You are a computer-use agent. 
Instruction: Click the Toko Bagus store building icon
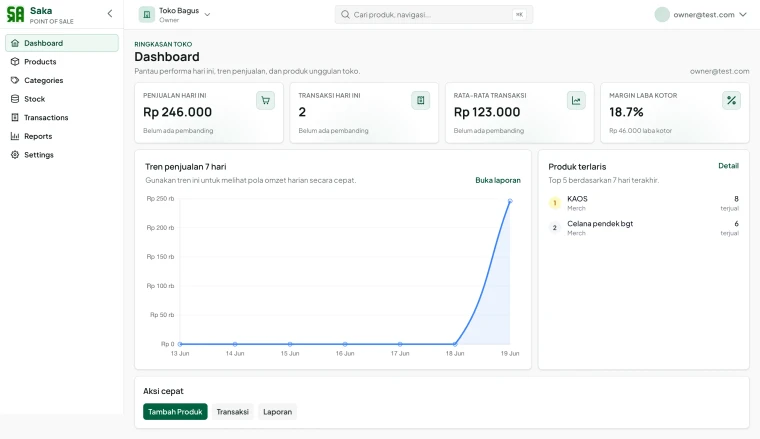click(146, 15)
